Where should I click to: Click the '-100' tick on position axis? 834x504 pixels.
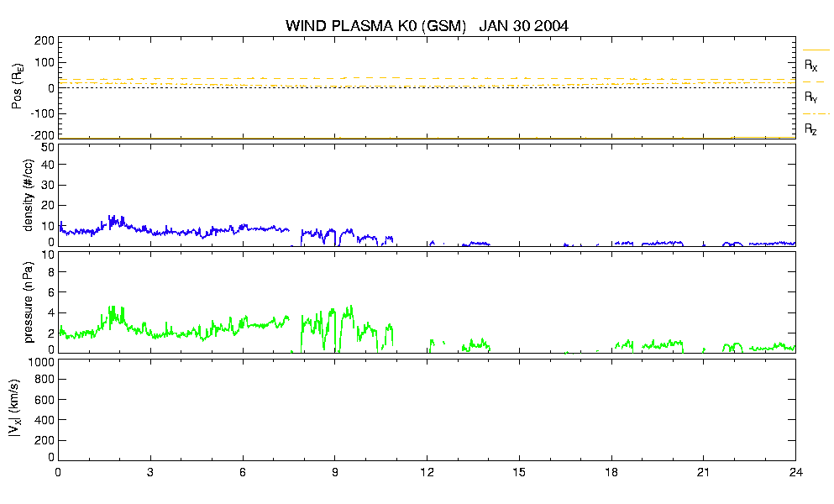42,113
